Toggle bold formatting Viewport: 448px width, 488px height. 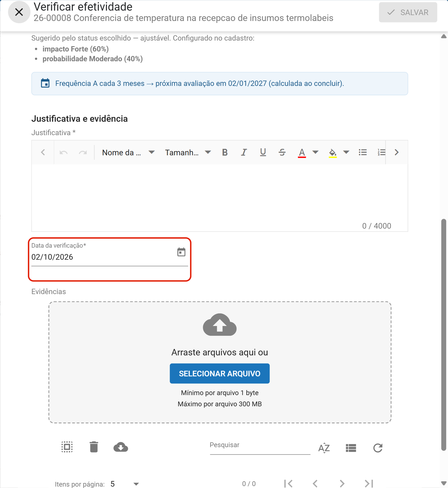coord(225,152)
